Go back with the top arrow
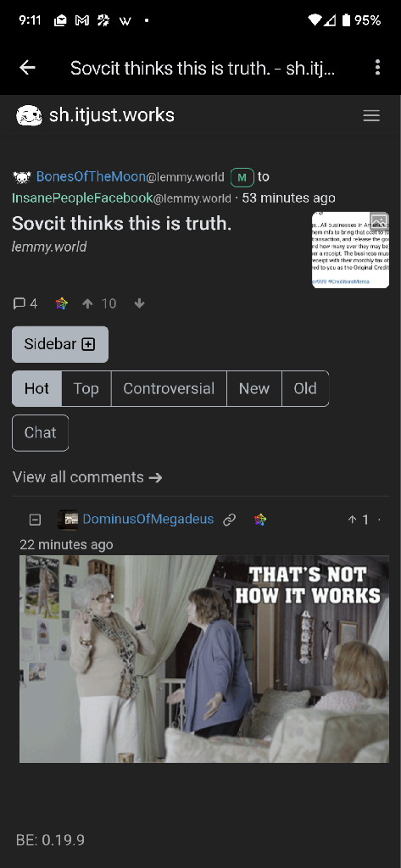The image size is (401, 868). (x=27, y=68)
